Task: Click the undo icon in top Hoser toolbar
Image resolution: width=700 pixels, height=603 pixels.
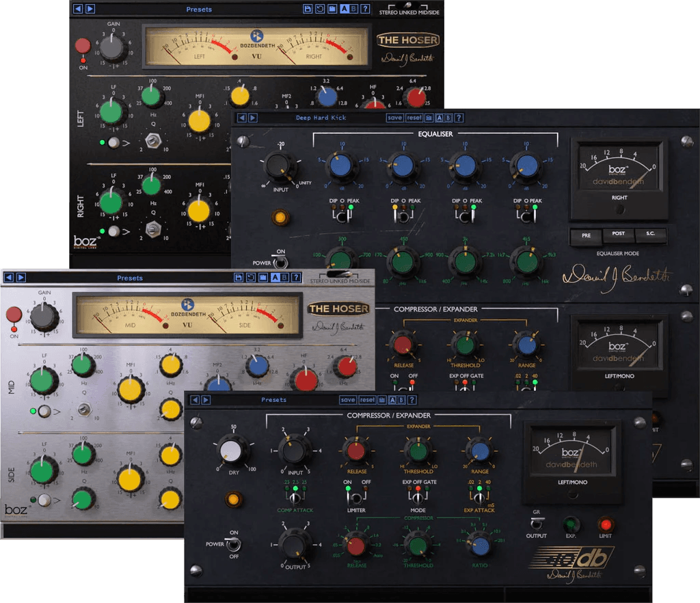Action: coord(319,10)
